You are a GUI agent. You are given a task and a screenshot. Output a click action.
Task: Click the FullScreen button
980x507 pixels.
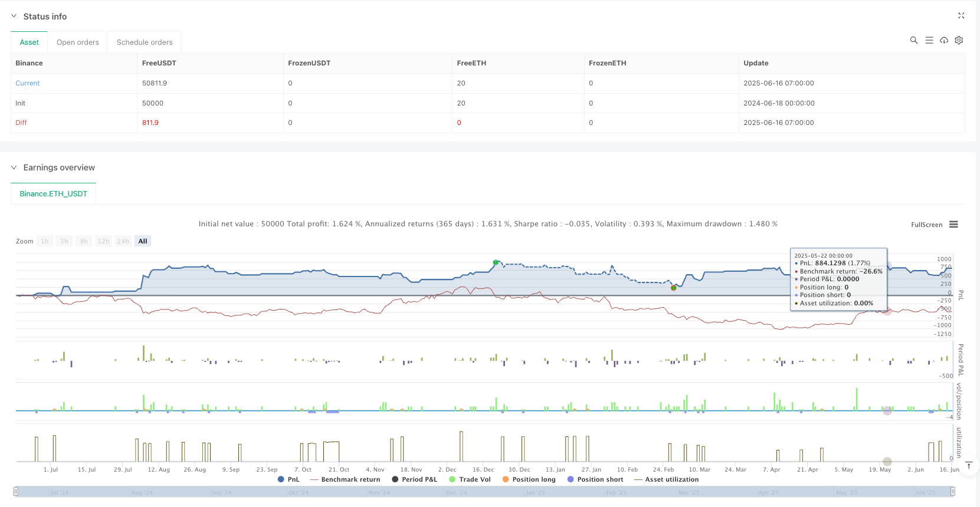926,225
